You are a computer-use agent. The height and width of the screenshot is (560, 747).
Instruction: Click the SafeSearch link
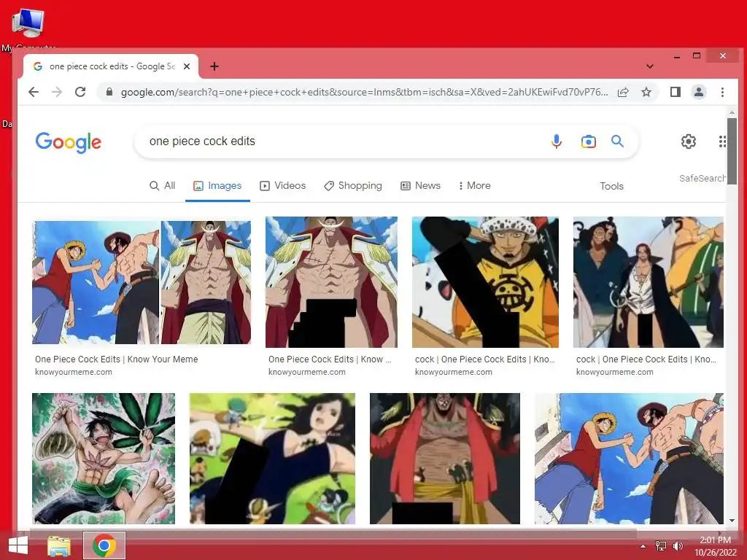click(x=703, y=178)
